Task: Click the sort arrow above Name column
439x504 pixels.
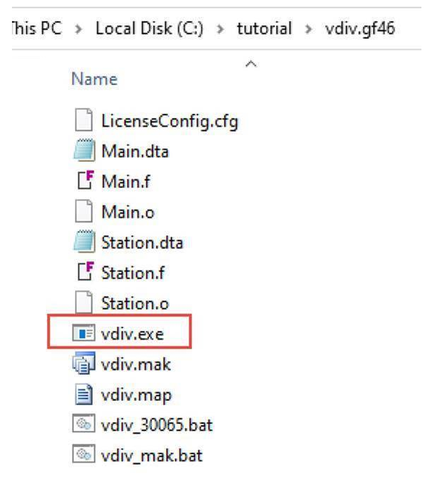Action: (249, 64)
